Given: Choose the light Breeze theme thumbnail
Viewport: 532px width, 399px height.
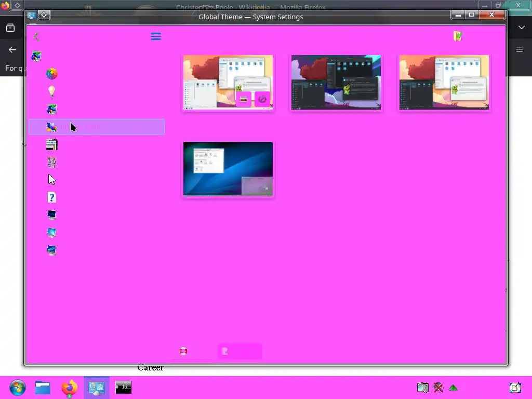Looking at the screenshot, I should pyautogui.click(x=228, y=83).
